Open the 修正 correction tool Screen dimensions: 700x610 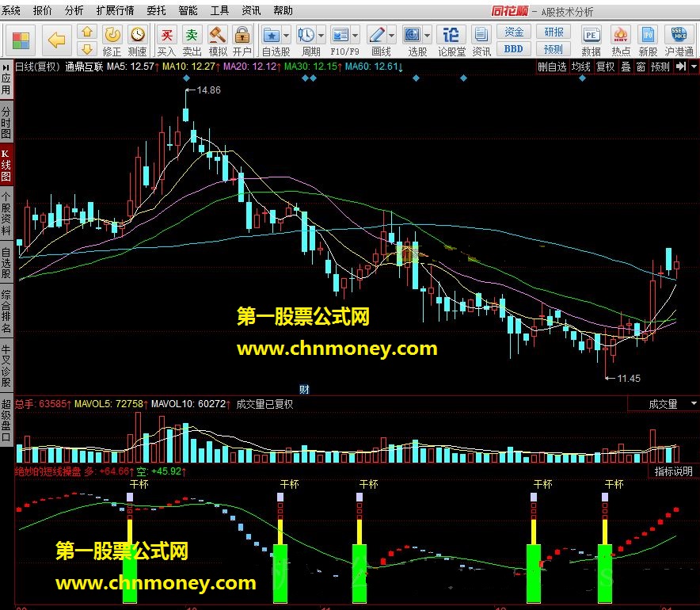pos(112,40)
